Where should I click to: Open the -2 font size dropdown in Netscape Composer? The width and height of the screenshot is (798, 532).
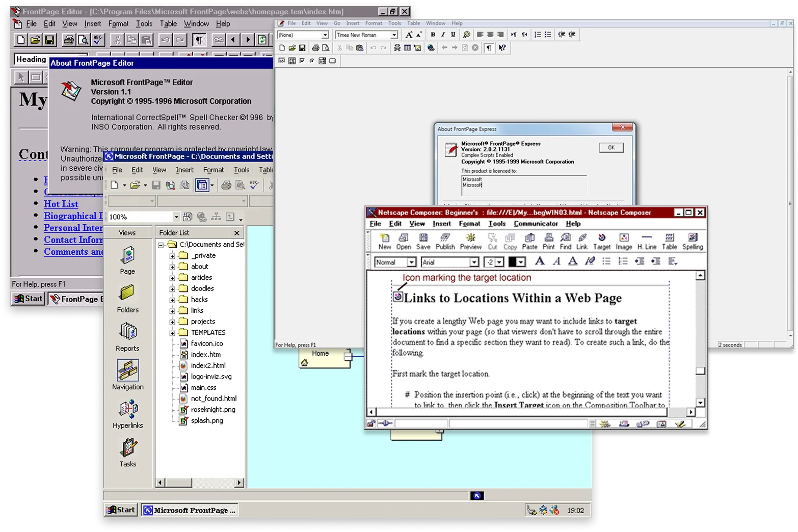[499, 262]
